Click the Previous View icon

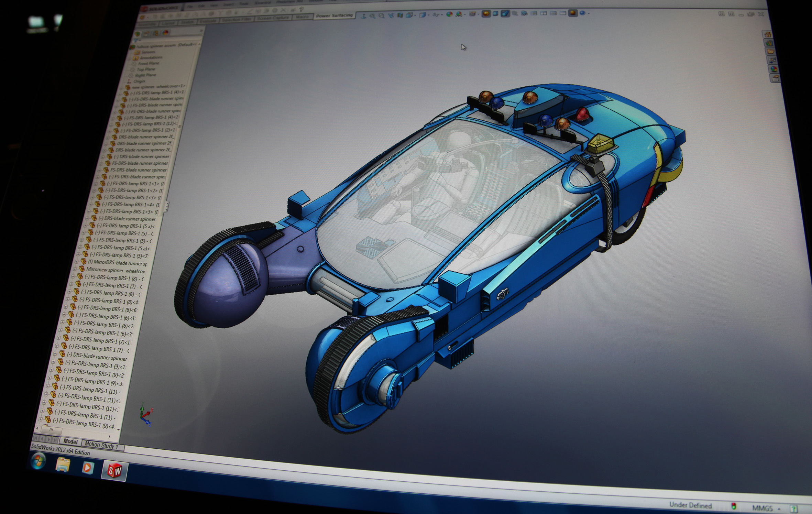pos(391,15)
